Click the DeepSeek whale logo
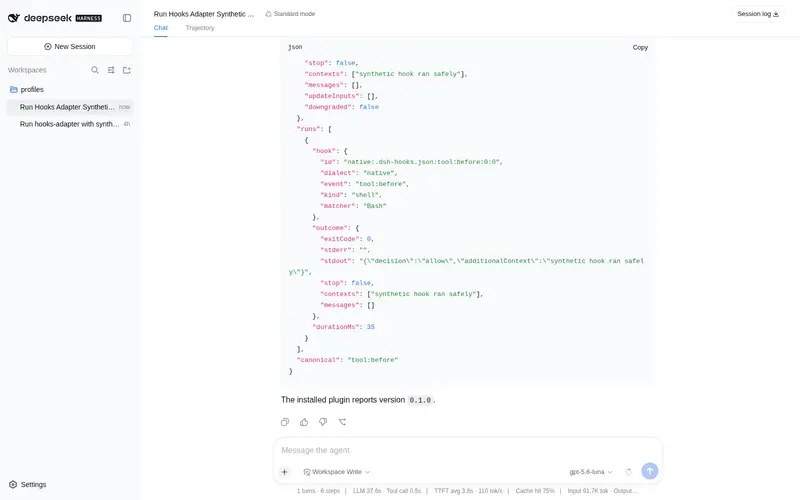The image size is (800, 500). click(x=14, y=18)
